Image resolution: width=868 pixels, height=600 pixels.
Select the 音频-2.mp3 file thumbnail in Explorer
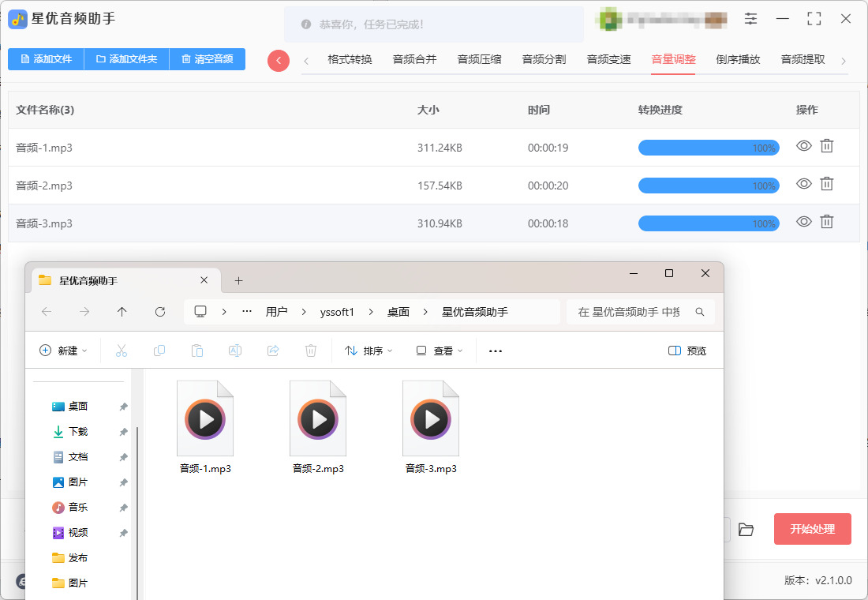click(x=318, y=418)
